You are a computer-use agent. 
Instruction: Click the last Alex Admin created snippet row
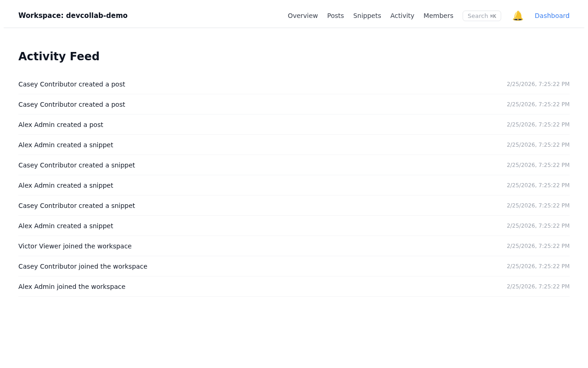point(66,225)
